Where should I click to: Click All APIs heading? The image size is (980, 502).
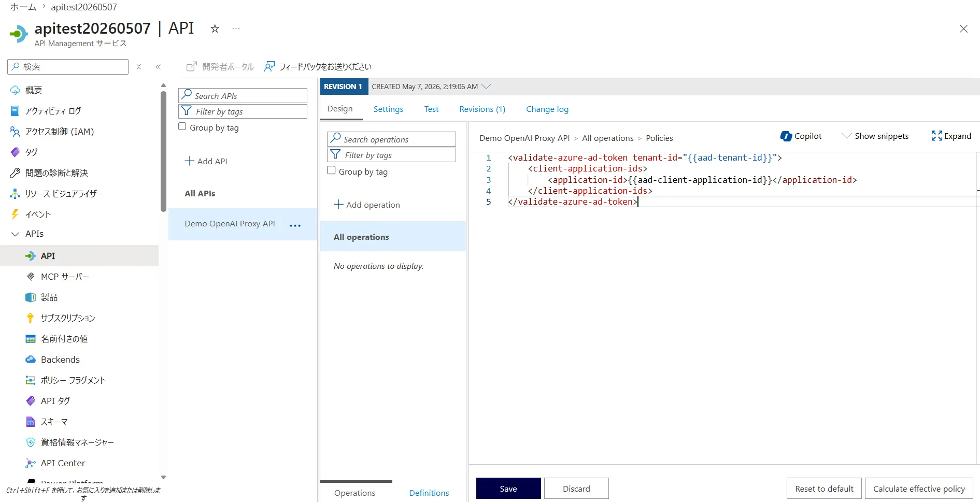point(200,193)
